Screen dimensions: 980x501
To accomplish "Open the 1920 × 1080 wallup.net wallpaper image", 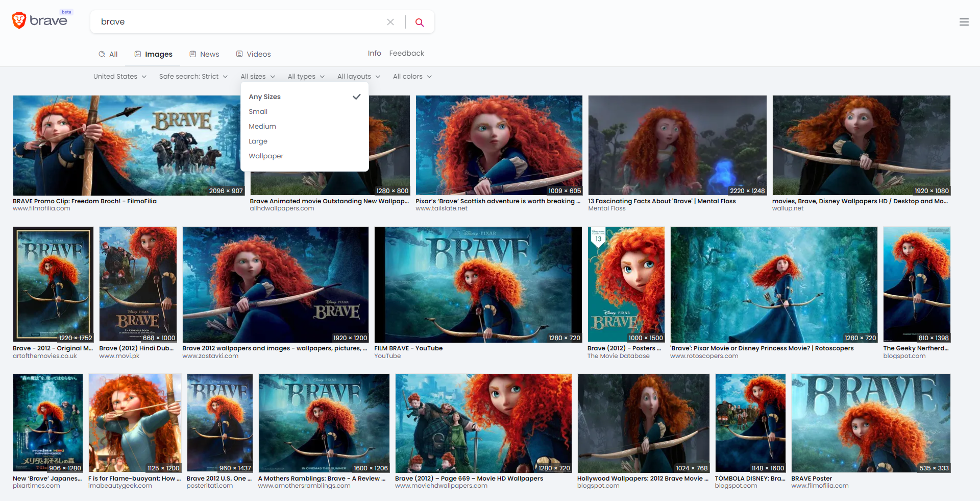I will coord(861,145).
